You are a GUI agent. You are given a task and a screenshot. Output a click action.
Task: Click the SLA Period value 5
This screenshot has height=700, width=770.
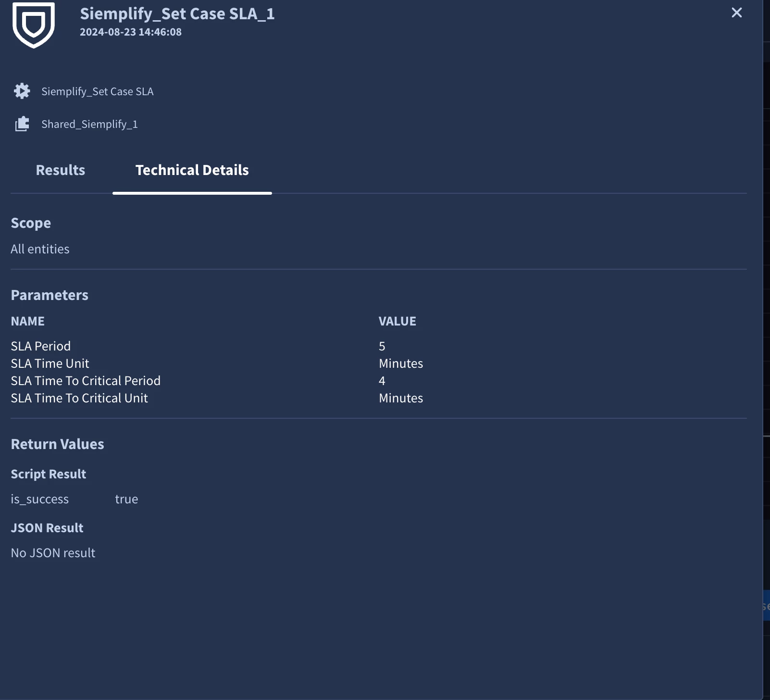point(382,346)
